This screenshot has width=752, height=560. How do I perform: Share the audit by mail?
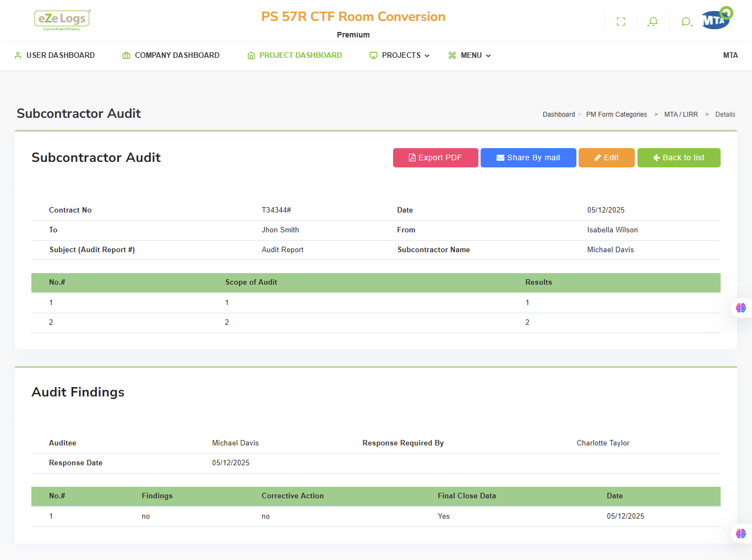pos(528,157)
